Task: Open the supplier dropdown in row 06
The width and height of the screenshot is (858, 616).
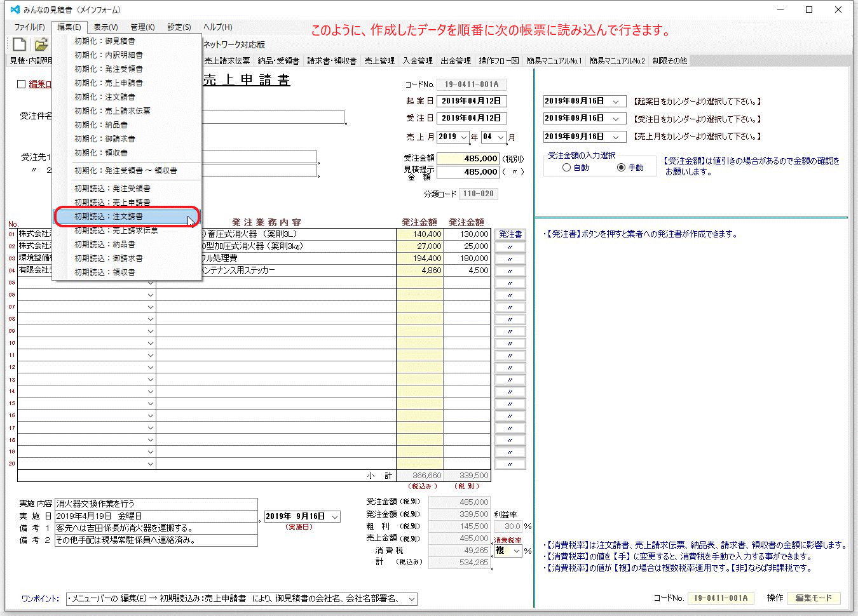Action: (151, 295)
